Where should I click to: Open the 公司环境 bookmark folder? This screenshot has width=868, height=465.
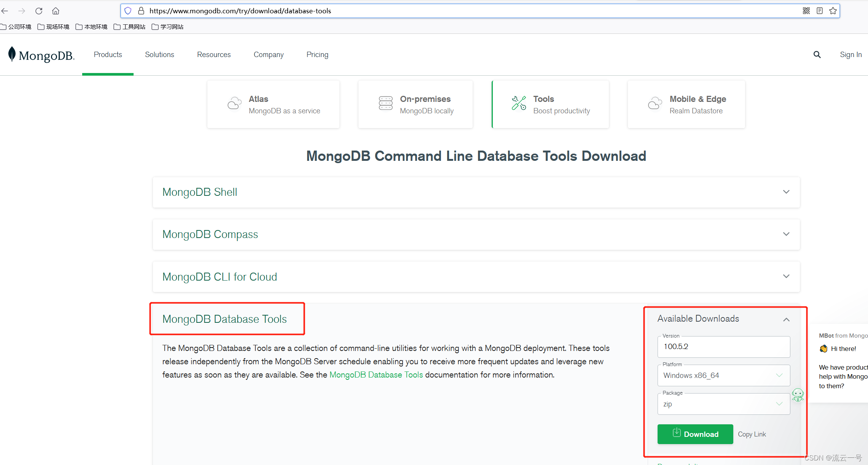click(x=16, y=27)
